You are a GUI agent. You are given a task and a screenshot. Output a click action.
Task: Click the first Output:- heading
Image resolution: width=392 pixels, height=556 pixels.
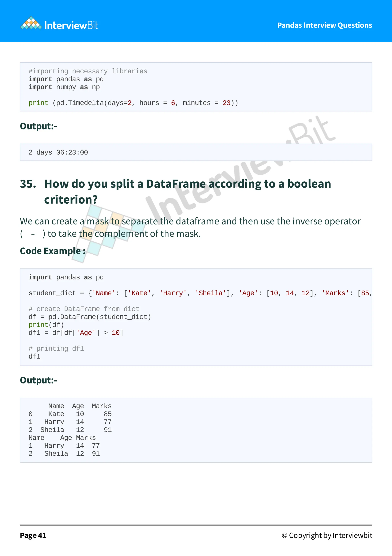coord(38,126)
